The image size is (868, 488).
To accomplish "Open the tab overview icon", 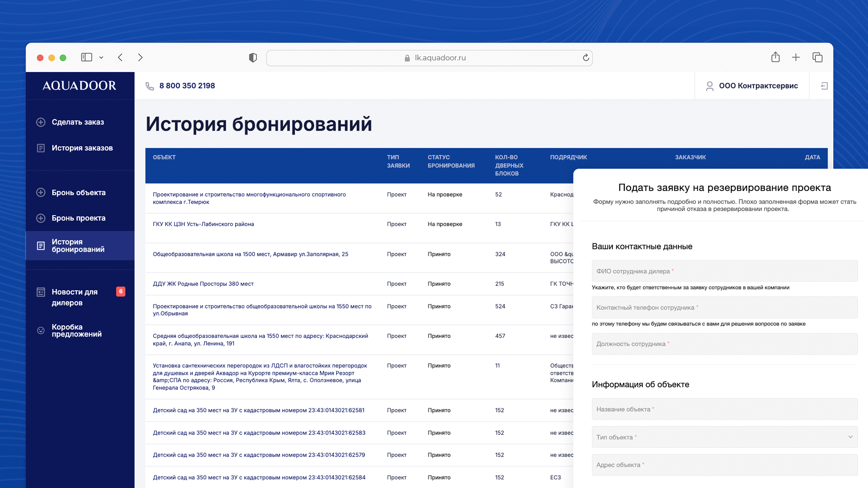I will 818,57.
